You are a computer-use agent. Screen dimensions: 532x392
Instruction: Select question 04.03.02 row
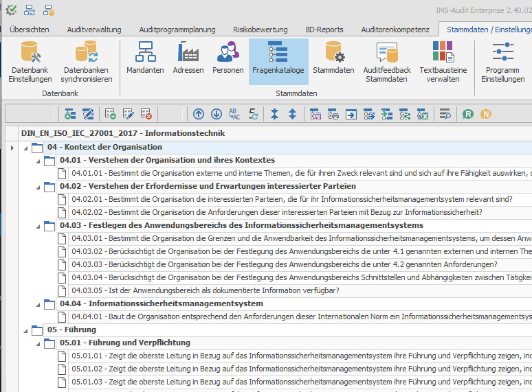[300, 251]
